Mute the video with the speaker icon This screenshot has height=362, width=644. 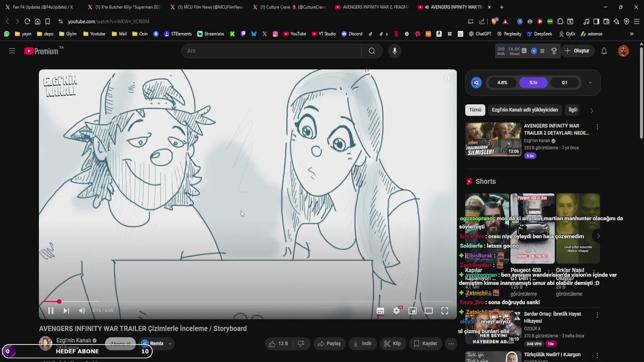[x=82, y=311]
